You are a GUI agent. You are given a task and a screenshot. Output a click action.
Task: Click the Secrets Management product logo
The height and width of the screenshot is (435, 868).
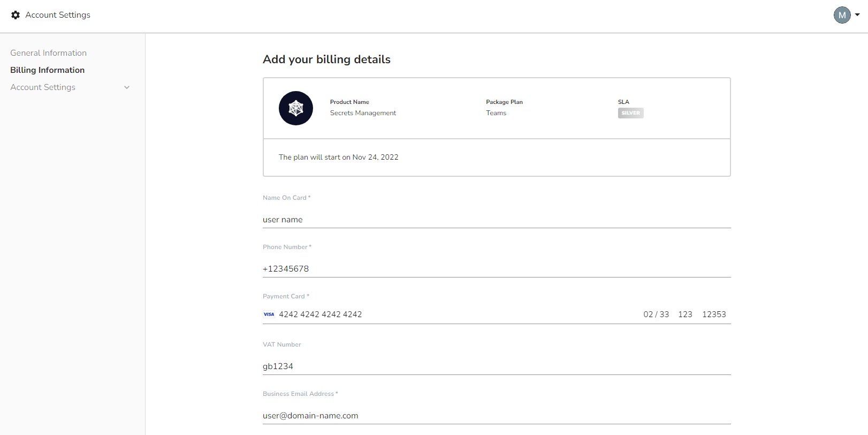pyautogui.click(x=296, y=108)
